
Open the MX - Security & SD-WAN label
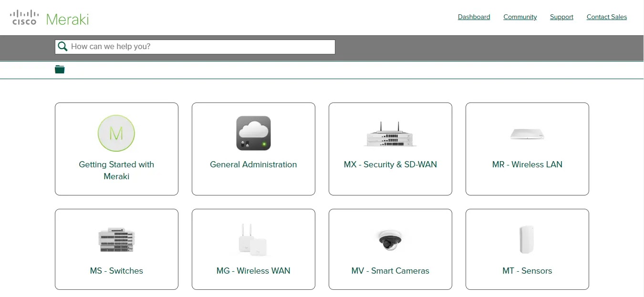[390, 164]
